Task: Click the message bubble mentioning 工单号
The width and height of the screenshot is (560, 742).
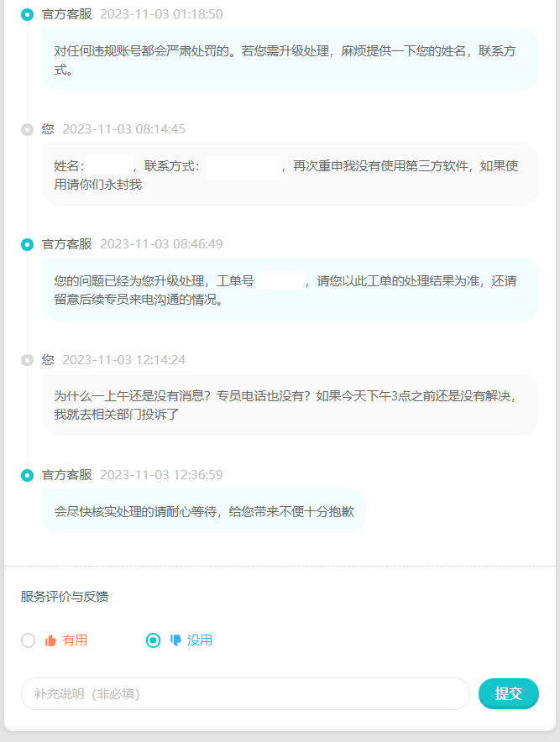Action: (290, 290)
